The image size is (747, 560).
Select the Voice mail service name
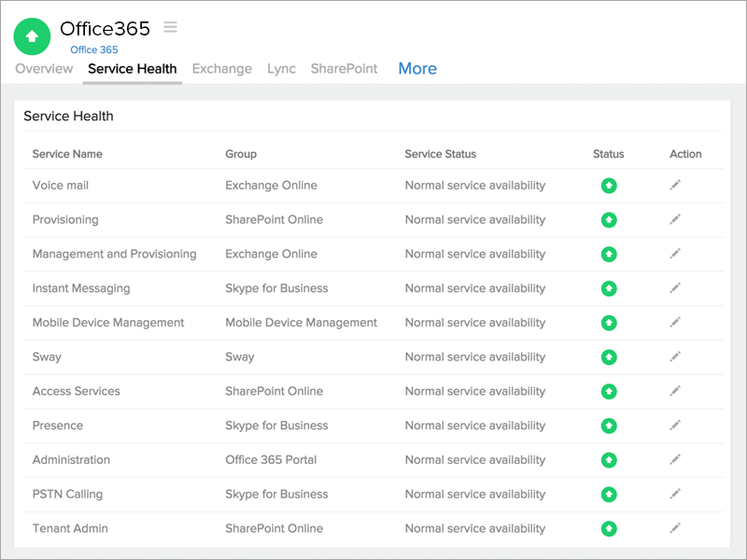coord(61,185)
